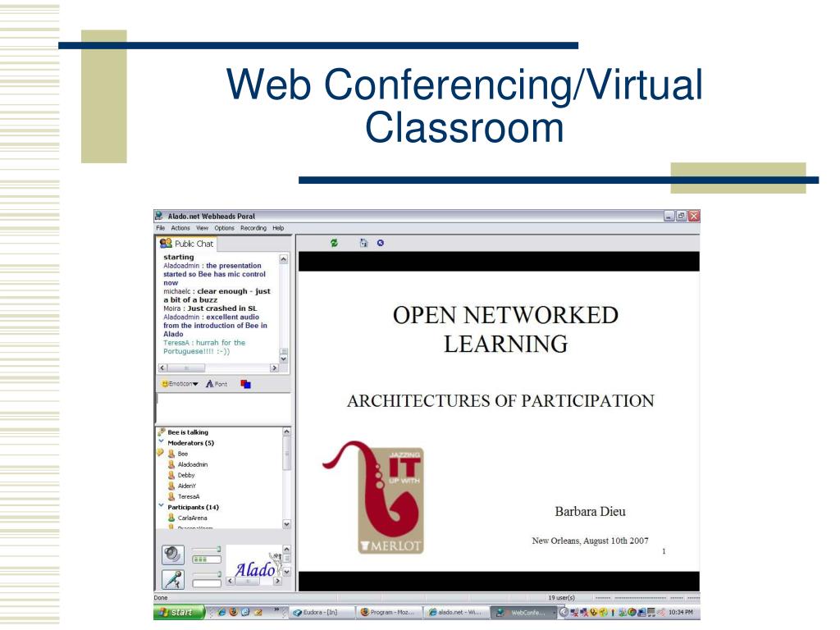Viewport: 840px width, 630px height.
Task: Click the blue back arrow icon
Action: [x=381, y=243]
